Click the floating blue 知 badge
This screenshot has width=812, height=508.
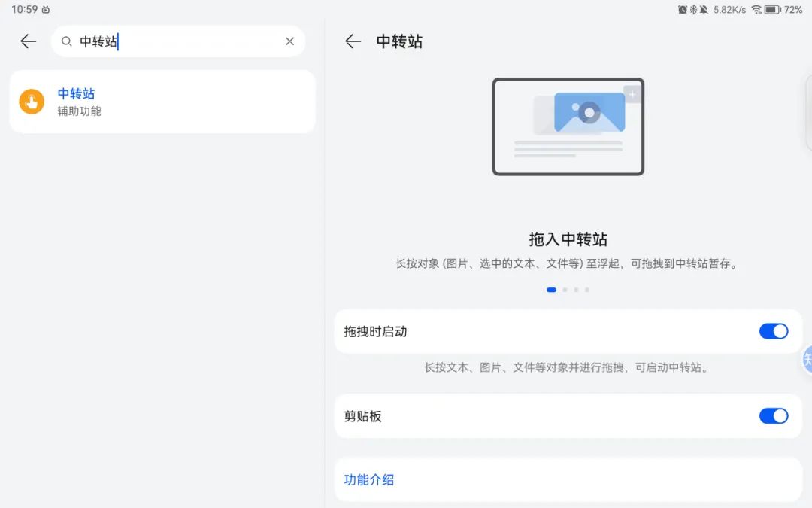(807, 360)
